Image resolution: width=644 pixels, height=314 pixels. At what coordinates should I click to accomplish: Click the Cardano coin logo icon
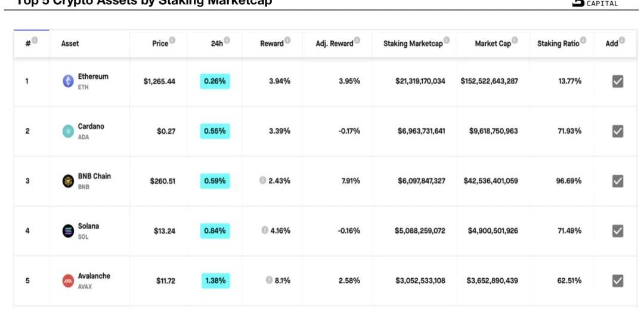[69, 131]
